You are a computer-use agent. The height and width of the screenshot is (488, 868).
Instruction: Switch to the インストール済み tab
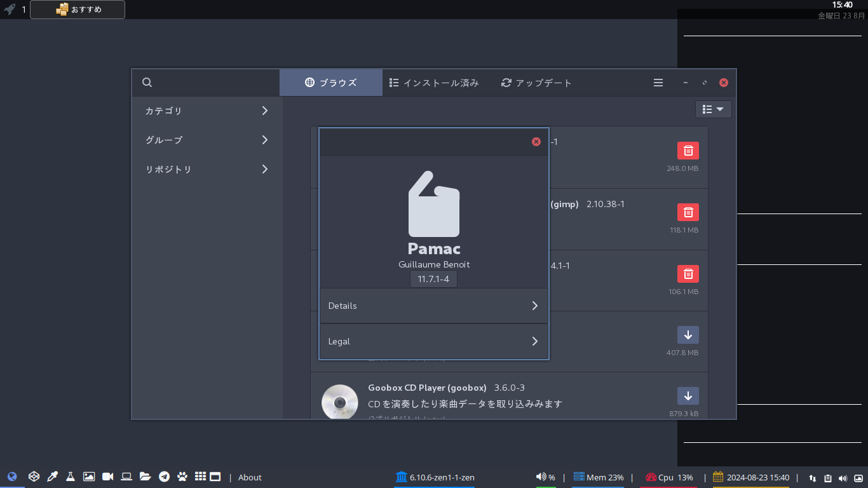(x=434, y=83)
